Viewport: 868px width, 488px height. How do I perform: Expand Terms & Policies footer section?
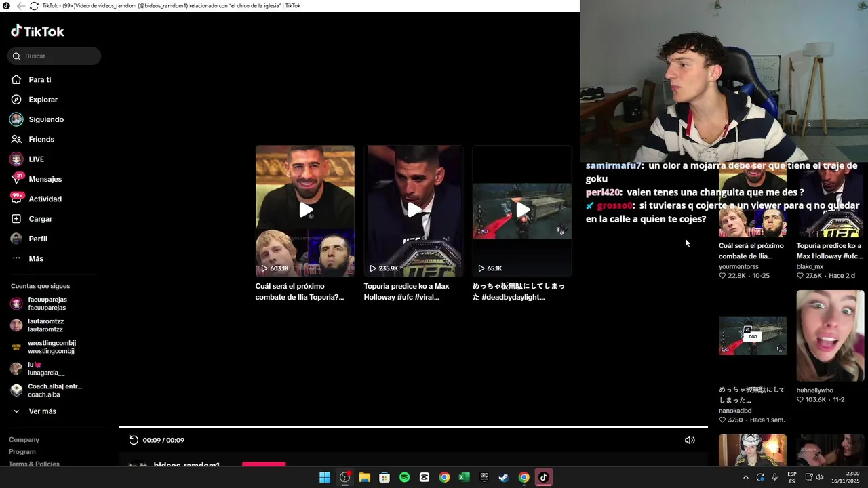[x=34, y=464]
